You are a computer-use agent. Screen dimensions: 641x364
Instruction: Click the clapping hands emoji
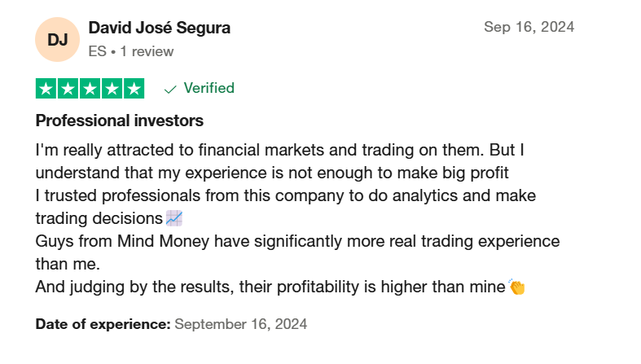(x=516, y=287)
